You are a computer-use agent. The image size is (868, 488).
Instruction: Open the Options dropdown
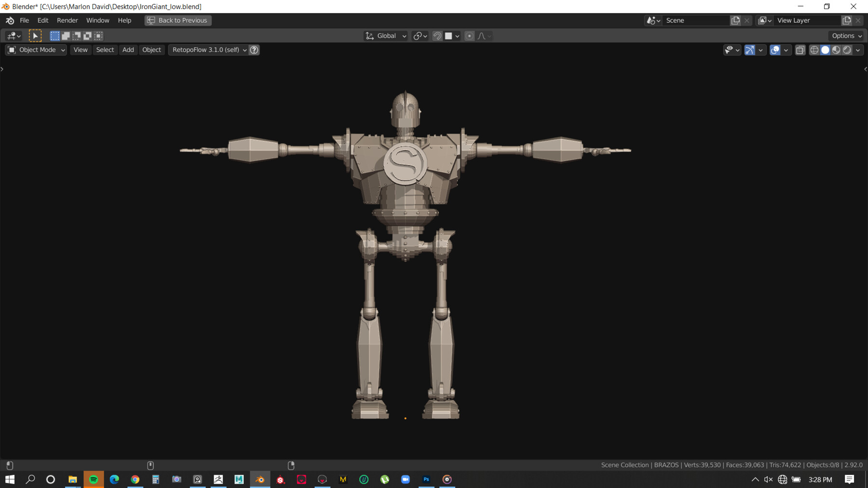(847, 36)
